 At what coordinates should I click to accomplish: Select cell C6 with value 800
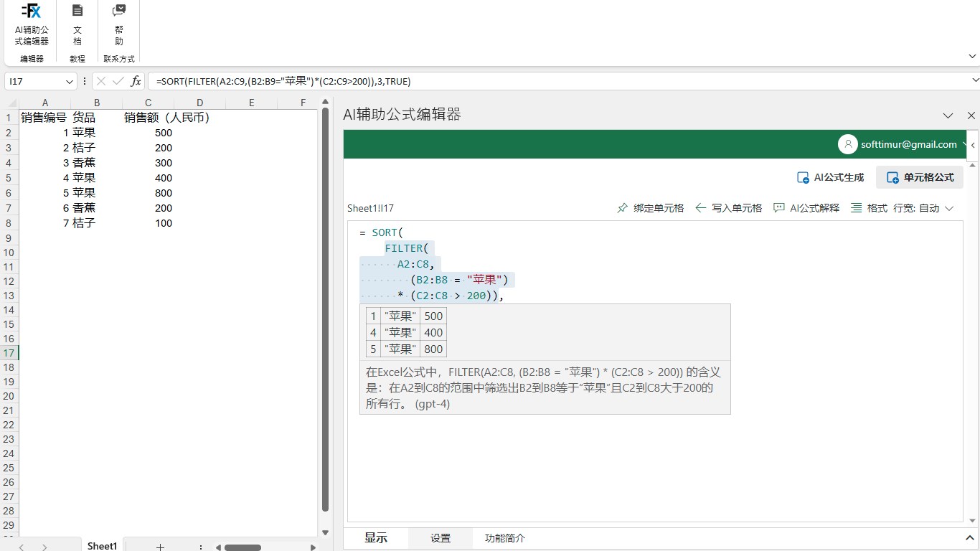148,193
